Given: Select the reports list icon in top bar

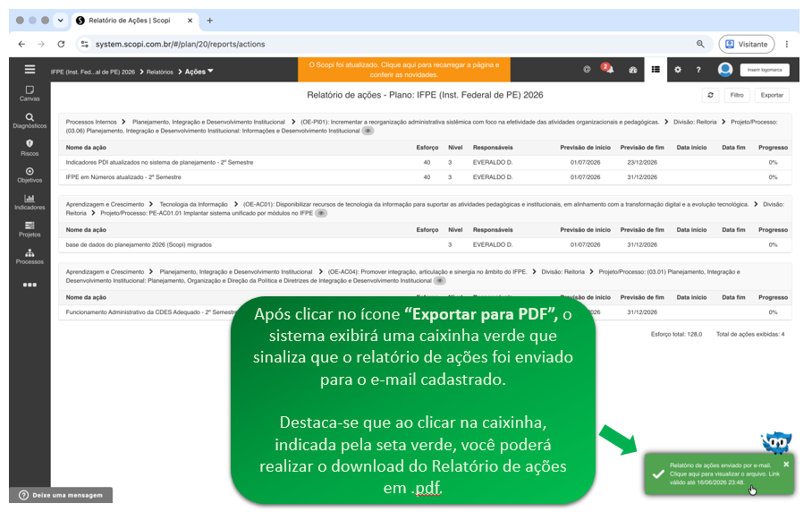Looking at the screenshot, I should click(x=656, y=70).
